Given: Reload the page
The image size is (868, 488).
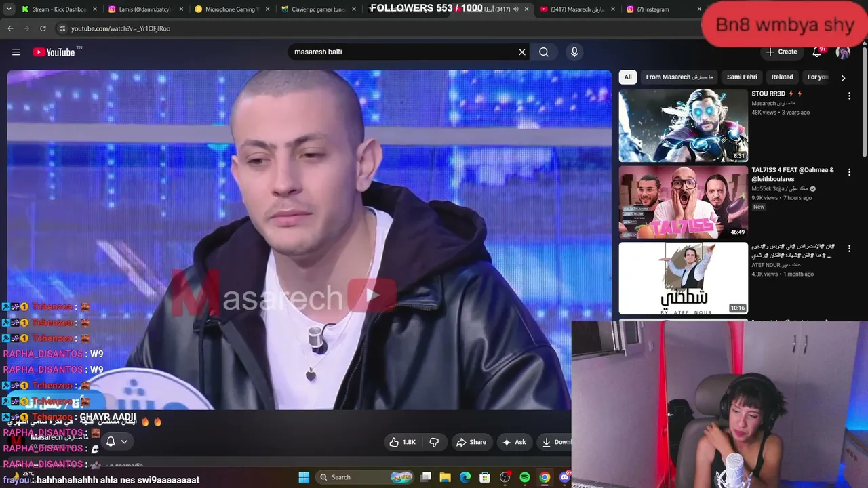Looking at the screenshot, I should pyautogui.click(x=43, y=28).
